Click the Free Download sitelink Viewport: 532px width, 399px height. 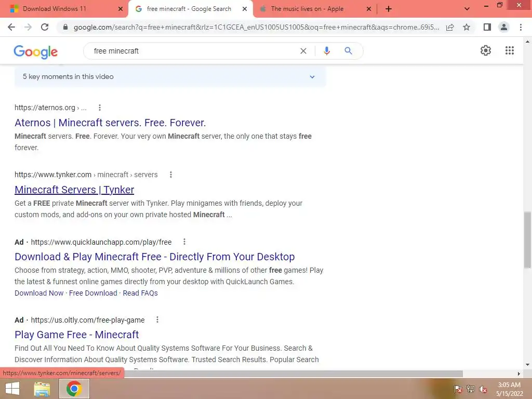click(x=93, y=293)
